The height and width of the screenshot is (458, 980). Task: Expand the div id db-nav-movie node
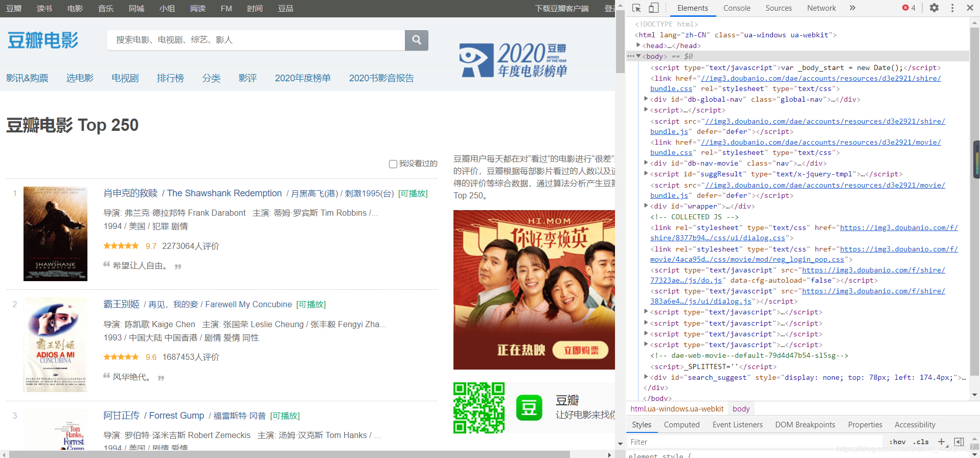point(646,163)
